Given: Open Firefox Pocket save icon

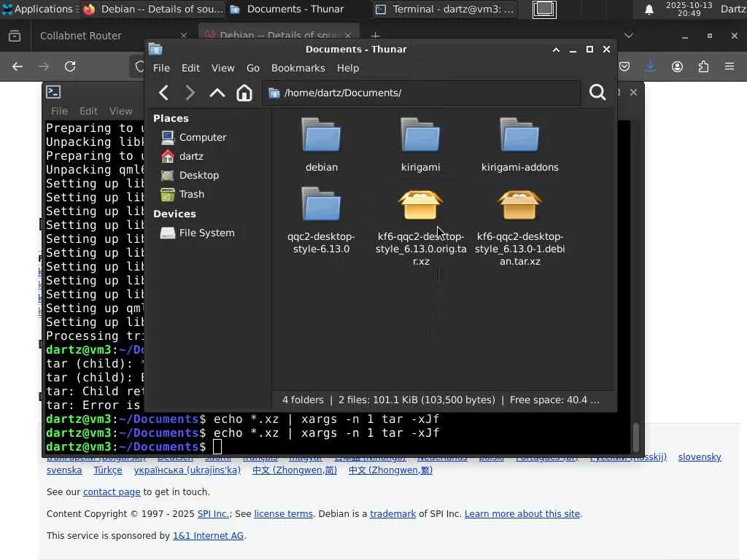Looking at the screenshot, I should point(624,66).
